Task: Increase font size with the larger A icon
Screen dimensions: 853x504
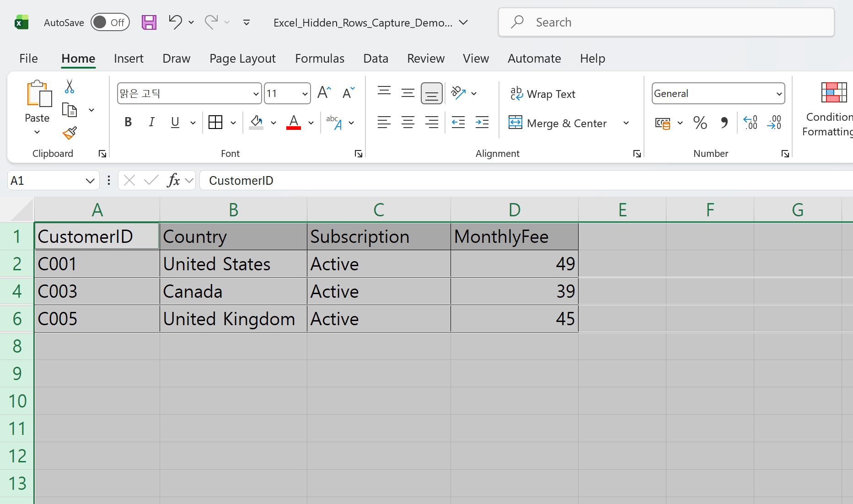Action: point(324,93)
